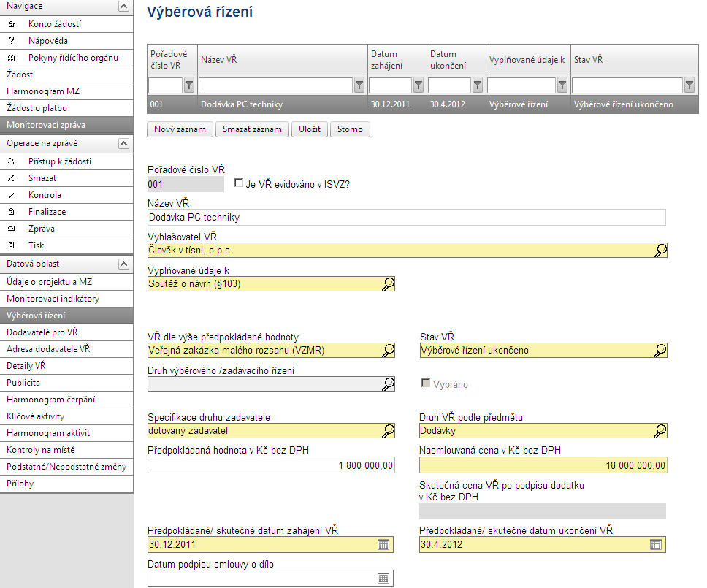
Task: Open lookup for Druh VŘ podle předmětu
Action: click(x=660, y=431)
